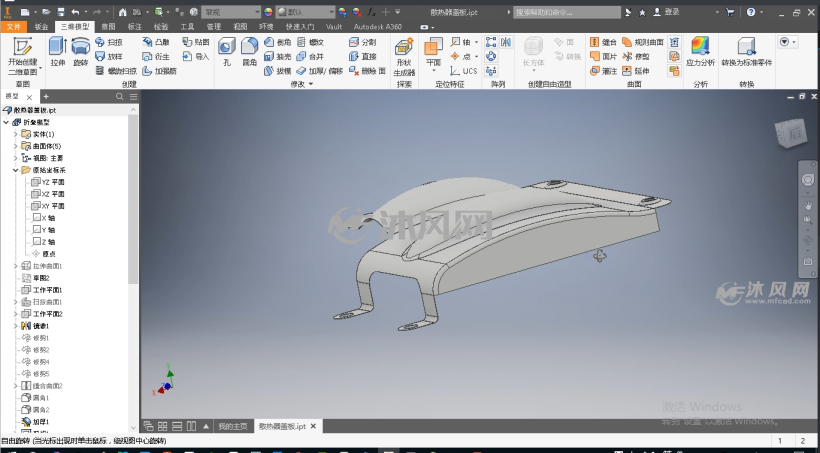Expand the 曲面体(5) tree node

point(16,146)
